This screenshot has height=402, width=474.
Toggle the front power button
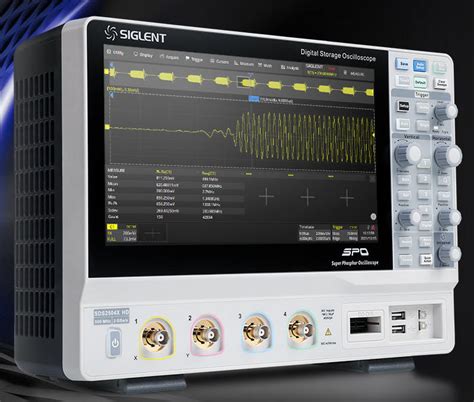[x=115, y=343]
